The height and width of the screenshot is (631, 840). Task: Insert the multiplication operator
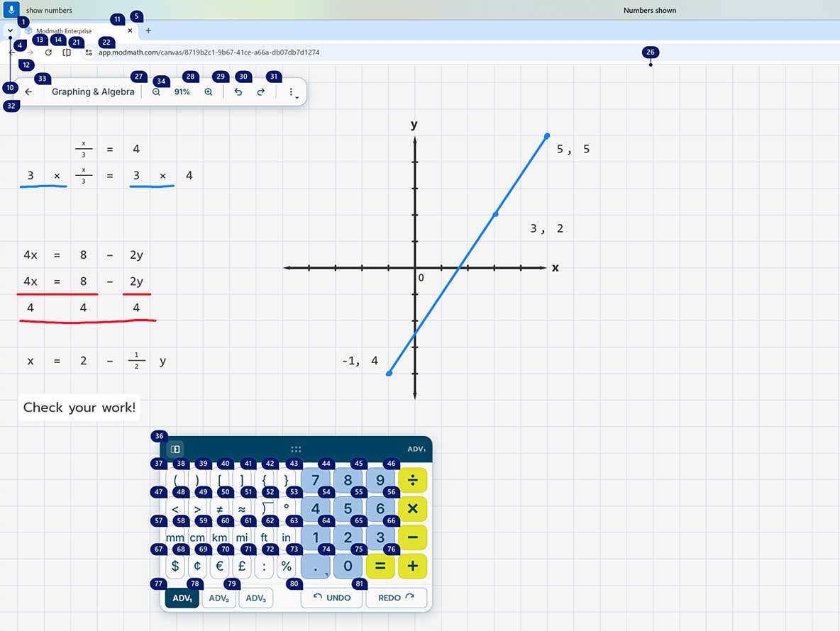(x=412, y=508)
